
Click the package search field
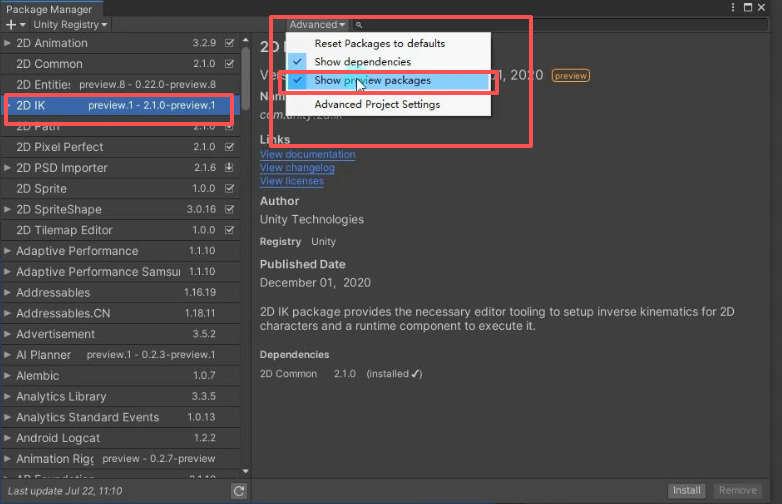tap(561, 24)
